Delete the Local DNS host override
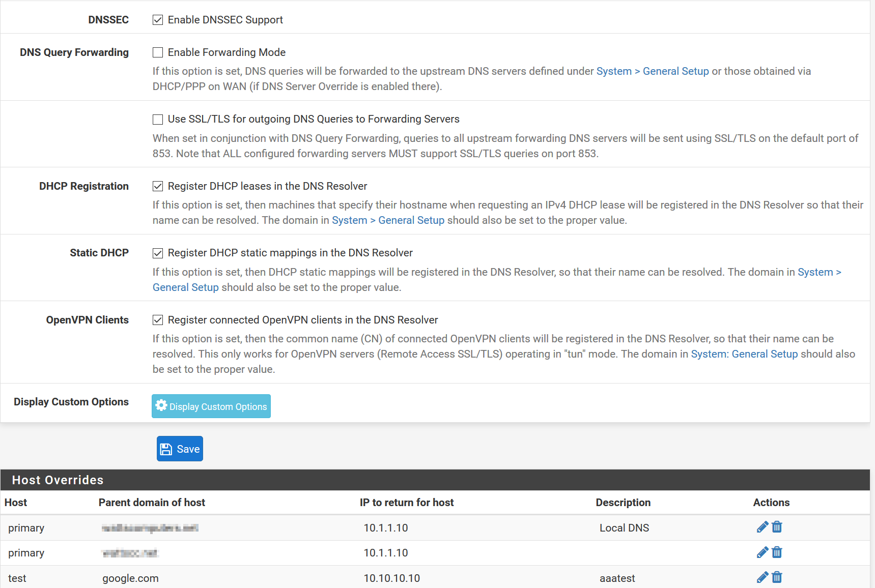This screenshot has height=588, width=875. point(777,527)
